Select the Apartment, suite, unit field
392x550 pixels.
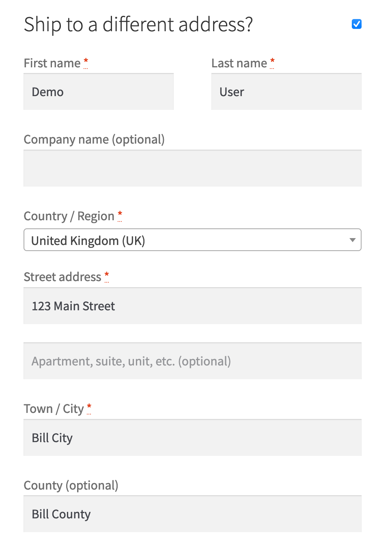(x=192, y=361)
